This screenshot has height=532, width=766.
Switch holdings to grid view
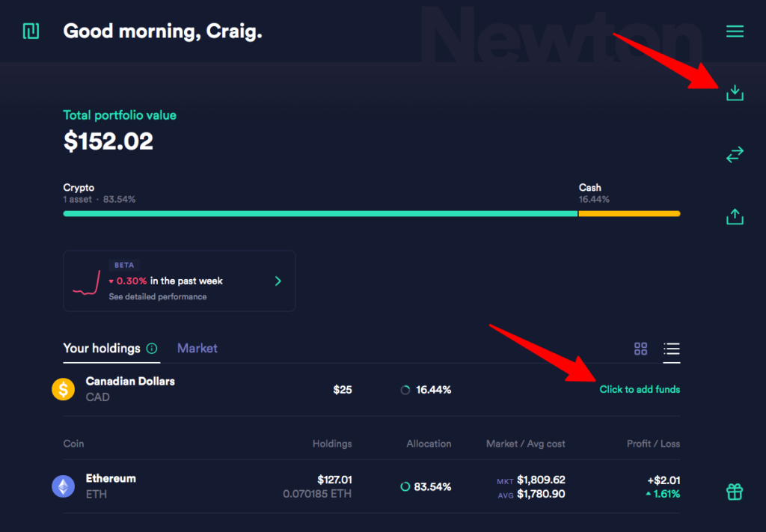[640, 349]
